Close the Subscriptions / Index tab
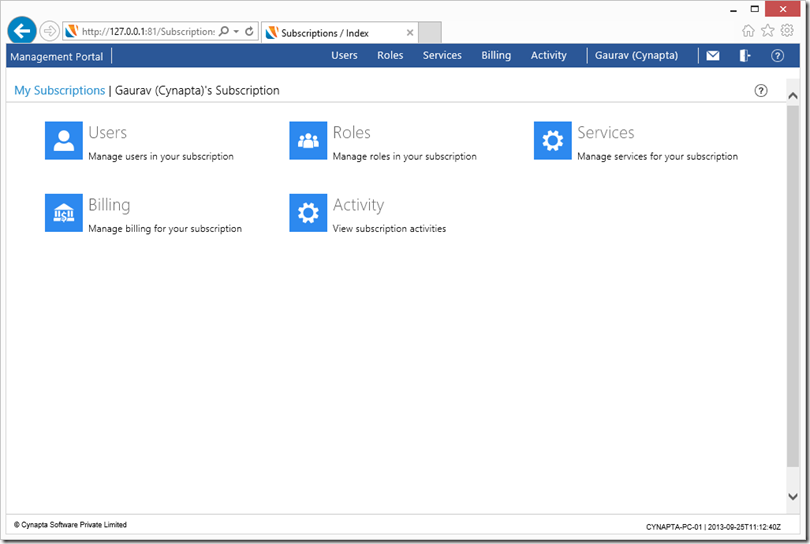This screenshot has height=544, width=810. [x=410, y=33]
